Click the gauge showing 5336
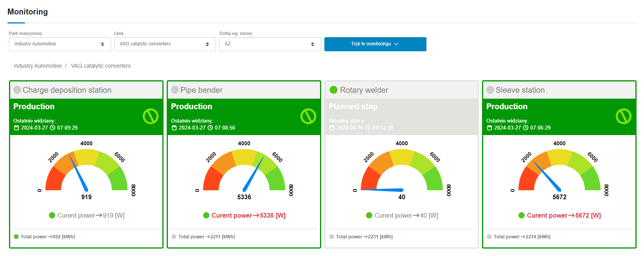The image size is (644, 256). tap(244, 170)
